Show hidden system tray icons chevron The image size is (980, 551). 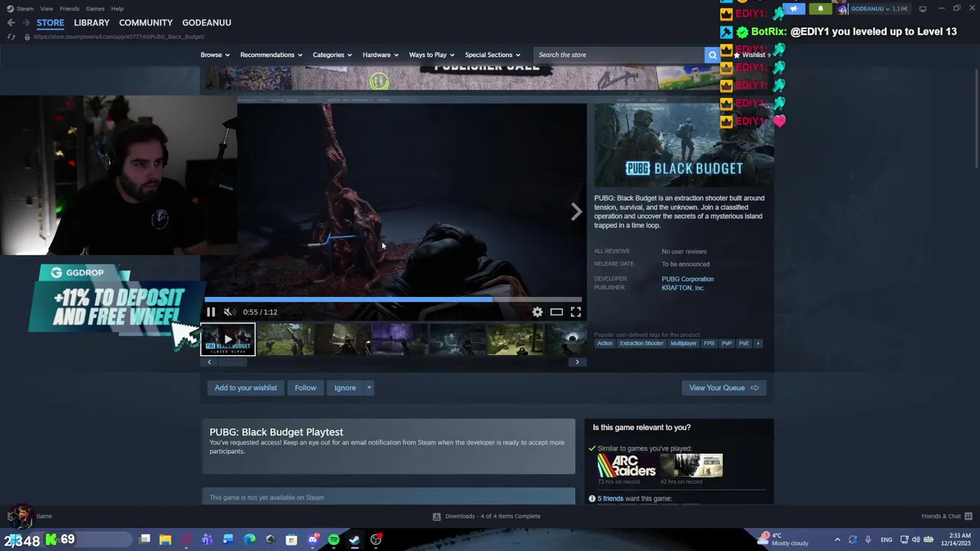pos(837,540)
